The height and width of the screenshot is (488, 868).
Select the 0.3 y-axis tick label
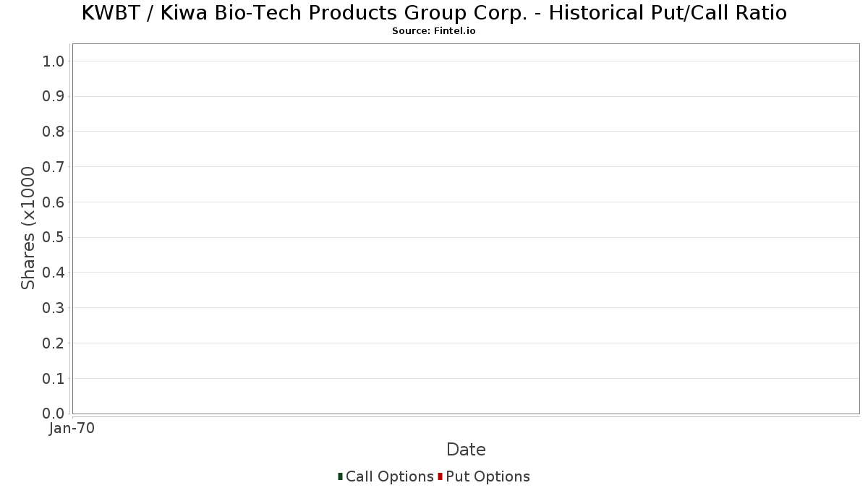[54, 308]
